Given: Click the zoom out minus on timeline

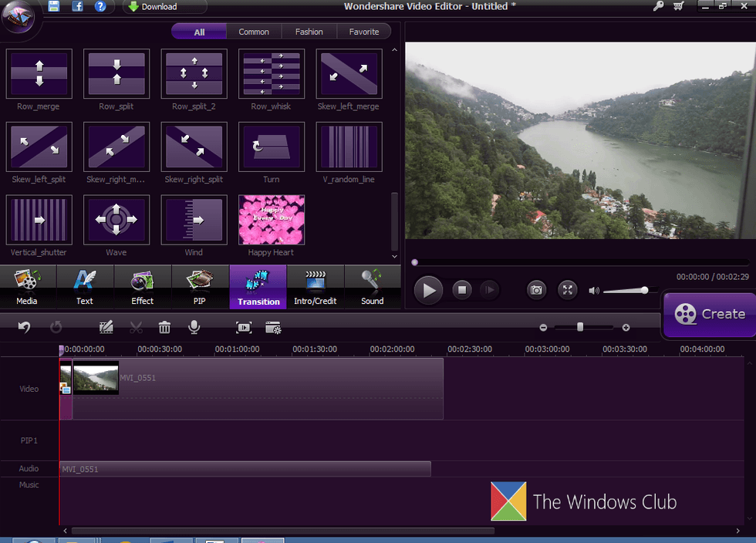Looking at the screenshot, I should click(543, 328).
